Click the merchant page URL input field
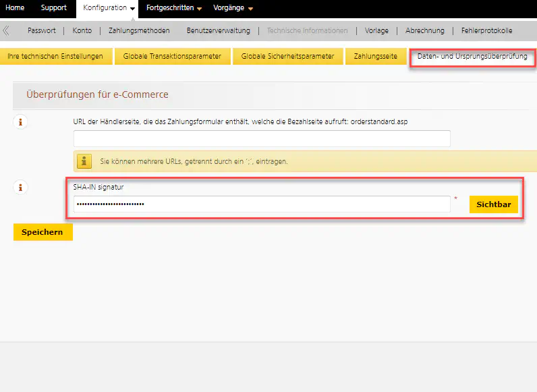The height and width of the screenshot is (392, 537). [x=262, y=138]
